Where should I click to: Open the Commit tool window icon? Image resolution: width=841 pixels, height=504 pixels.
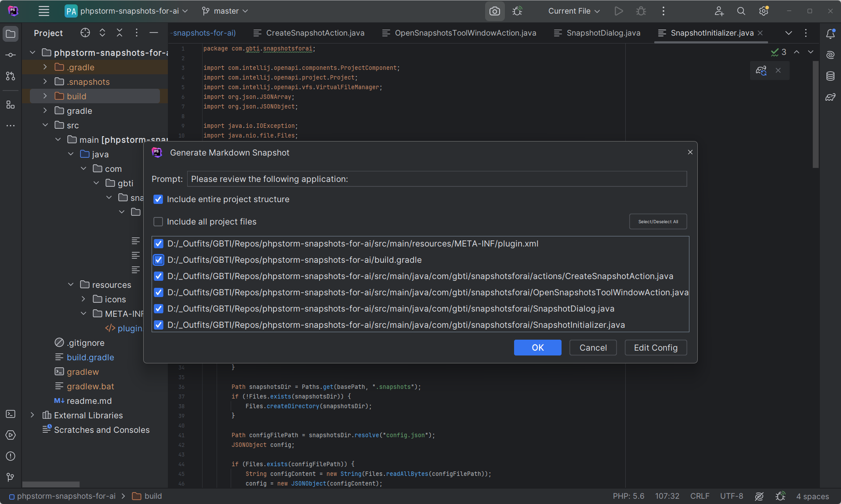11,55
